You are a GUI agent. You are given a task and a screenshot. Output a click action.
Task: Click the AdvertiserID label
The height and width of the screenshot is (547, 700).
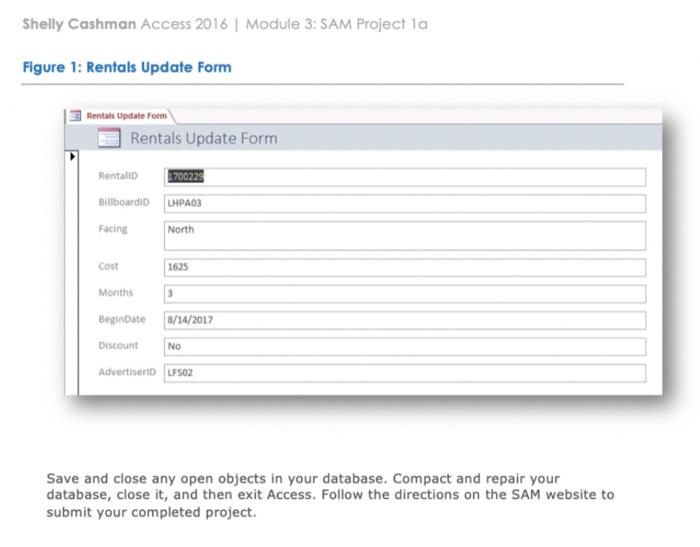click(127, 372)
